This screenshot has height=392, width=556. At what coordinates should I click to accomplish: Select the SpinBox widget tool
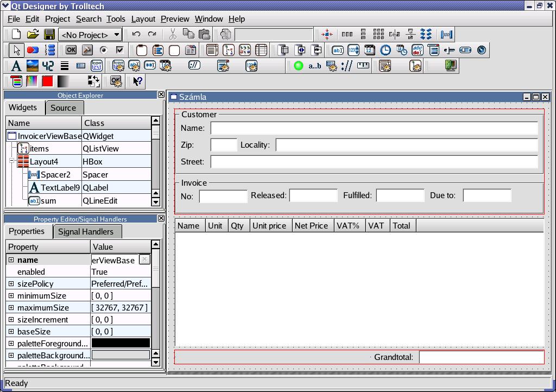click(x=353, y=50)
